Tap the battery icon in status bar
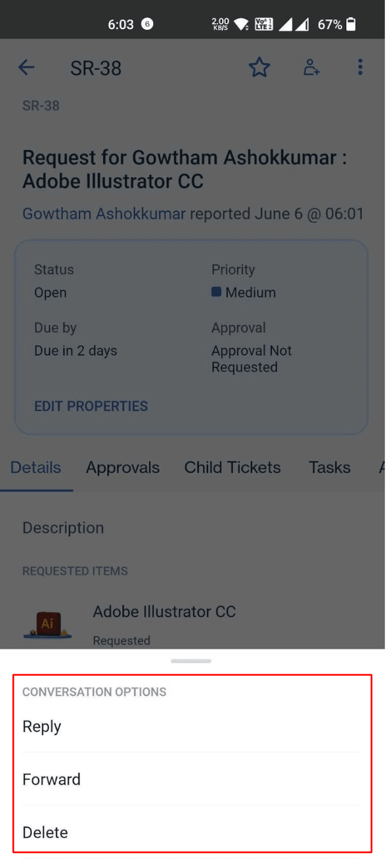Viewport: 386px width, 868px height. [351, 24]
